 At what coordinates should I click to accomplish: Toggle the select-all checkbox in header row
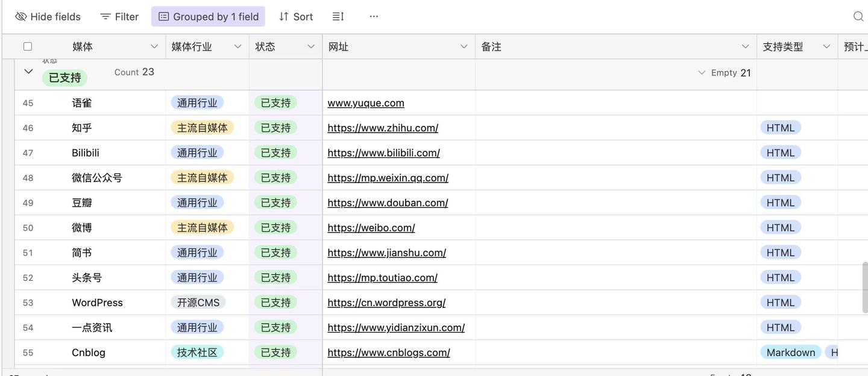click(x=27, y=46)
